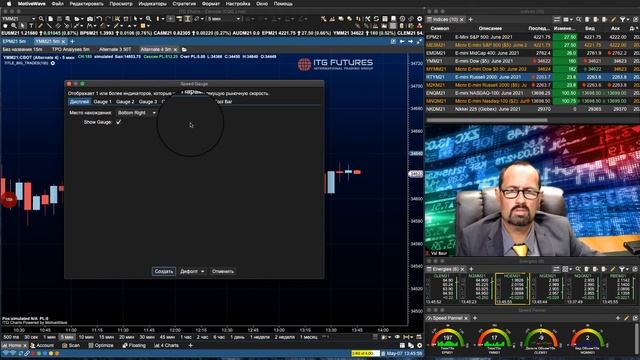Select the 1 день bar interval
This screenshot has height=360, width=640.
click(x=237, y=337)
